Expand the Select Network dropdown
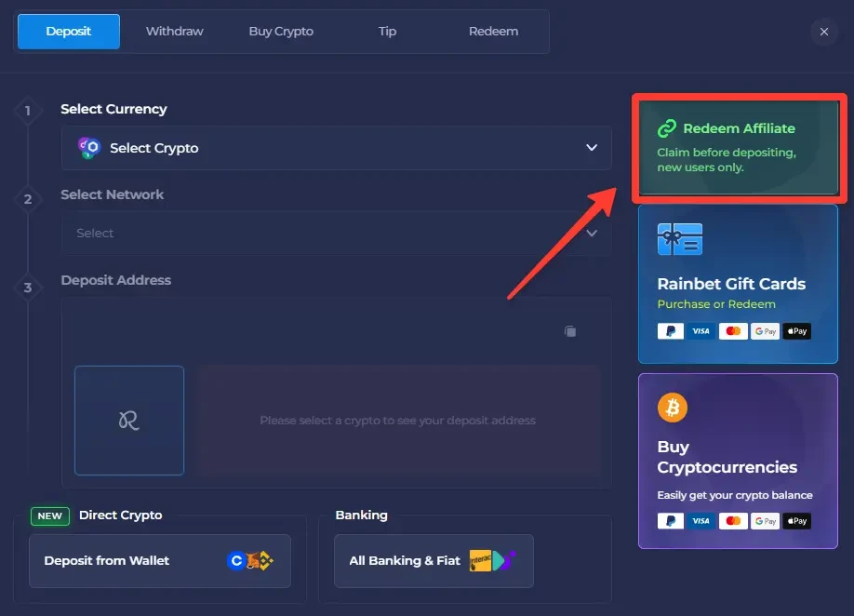This screenshot has height=616, width=854. click(337, 234)
